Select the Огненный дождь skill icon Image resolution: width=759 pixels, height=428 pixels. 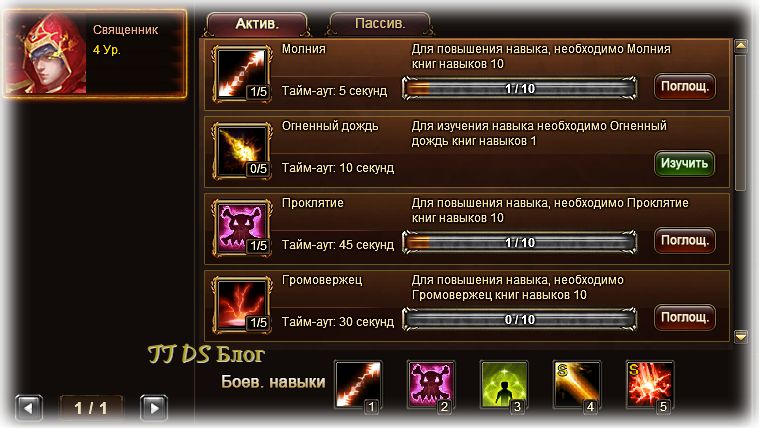(x=242, y=151)
